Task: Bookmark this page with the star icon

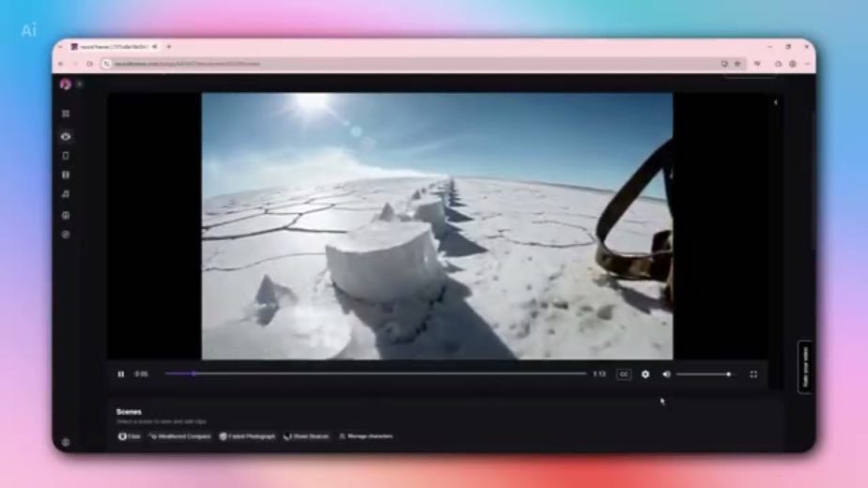Action: [x=737, y=64]
